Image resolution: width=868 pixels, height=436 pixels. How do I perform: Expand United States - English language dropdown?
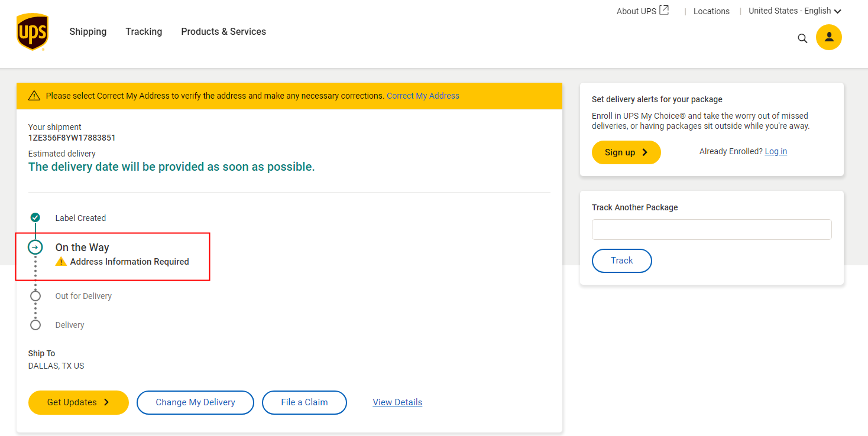tap(794, 11)
